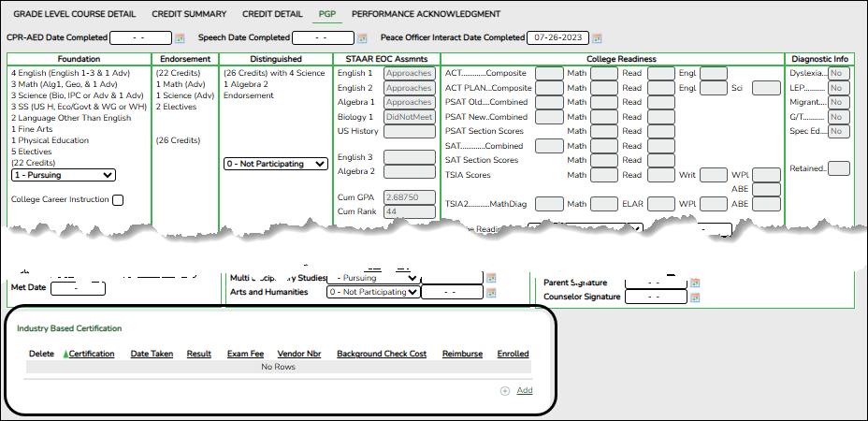868x421 pixels.
Task: Click PSAT New Combined field
Action: [x=549, y=117]
